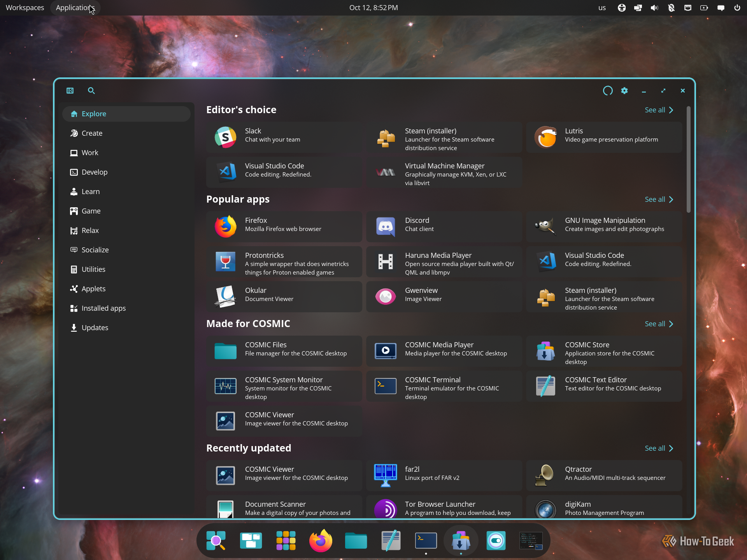747x560 pixels.
Task: Click the Lutris app icon
Action: tap(545, 137)
